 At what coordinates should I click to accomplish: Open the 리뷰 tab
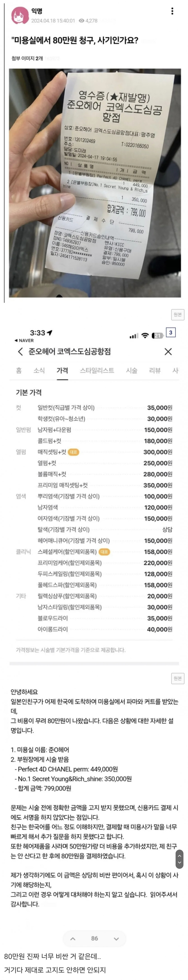tap(154, 371)
